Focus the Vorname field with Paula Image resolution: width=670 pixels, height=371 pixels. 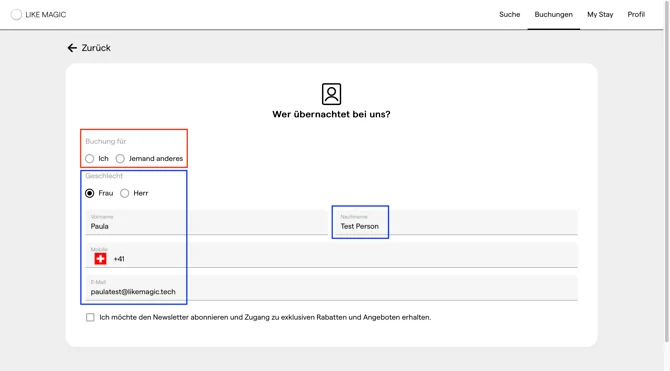pos(206,222)
